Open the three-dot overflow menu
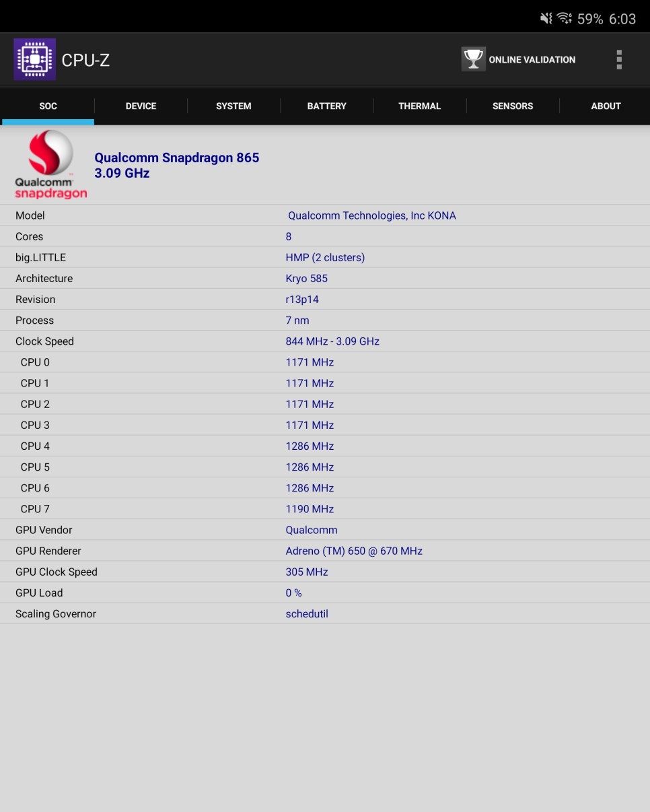 point(619,60)
